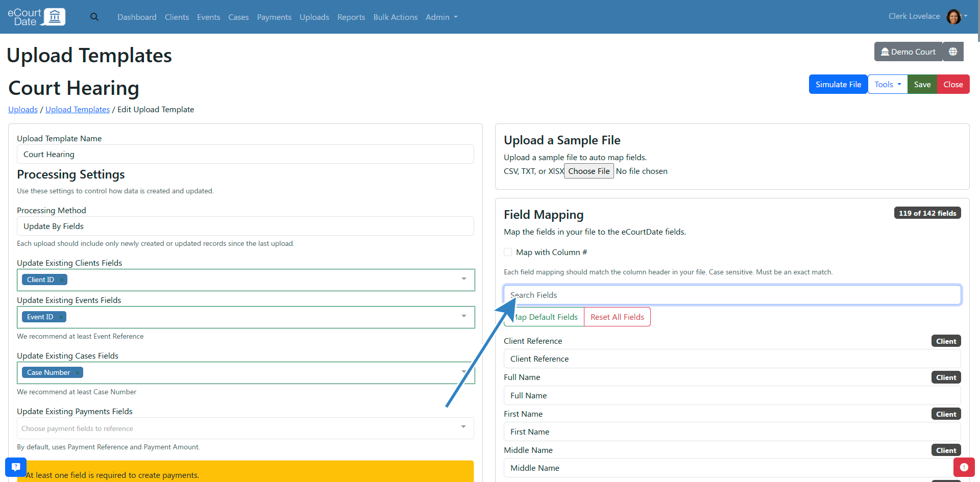Open the Events nav item
The height and width of the screenshot is (482, 980).
(x=208, y=17)
